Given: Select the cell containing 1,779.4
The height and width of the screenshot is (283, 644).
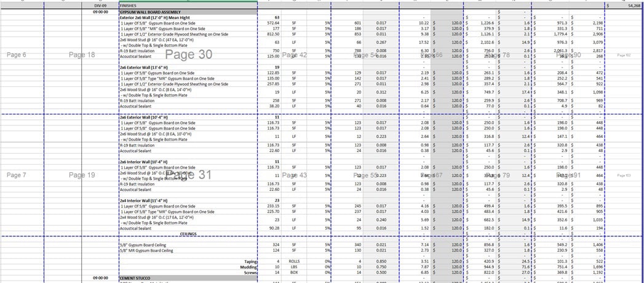Looking at the screenshot, I should (x=551, y=34).
